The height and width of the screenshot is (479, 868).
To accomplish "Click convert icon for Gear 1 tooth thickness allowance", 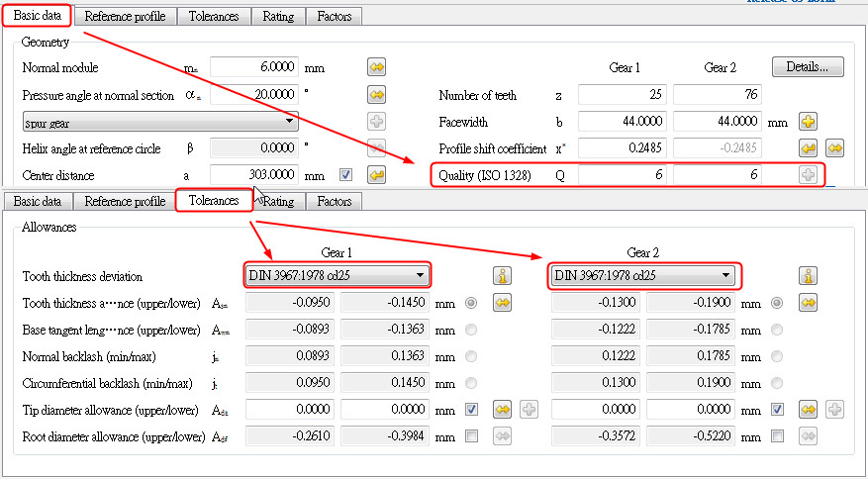I will (502, 303).
